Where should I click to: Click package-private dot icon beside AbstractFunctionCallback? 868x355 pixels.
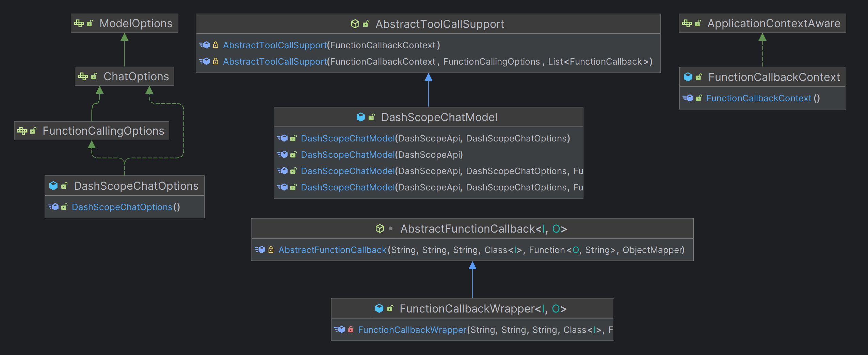pos(391,229)
